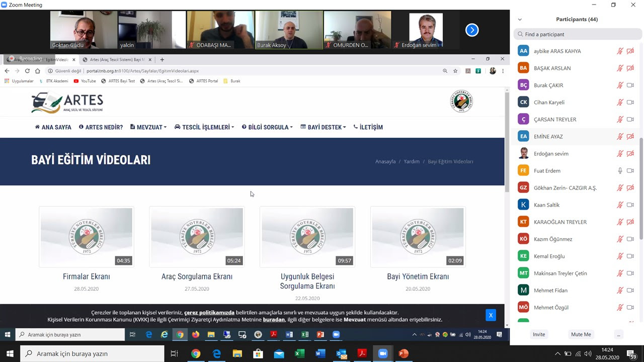The image size is (644, 362).
Task: Open Chrome from the bottom taskbar
Action: click(x=196, y=353)
